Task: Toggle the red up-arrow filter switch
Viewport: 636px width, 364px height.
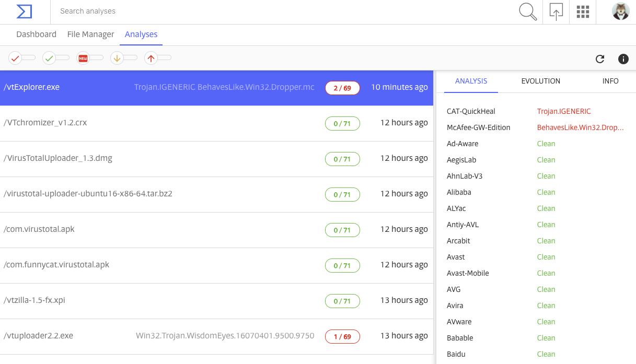Action: click(158, 58)
